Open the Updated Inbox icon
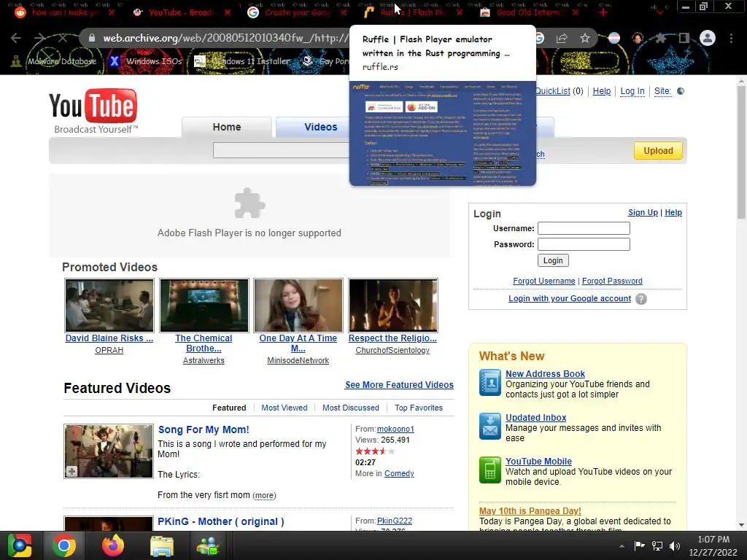The height and width of the screenshot is (560, 747). pyautogui.click(x=490, y=426)
